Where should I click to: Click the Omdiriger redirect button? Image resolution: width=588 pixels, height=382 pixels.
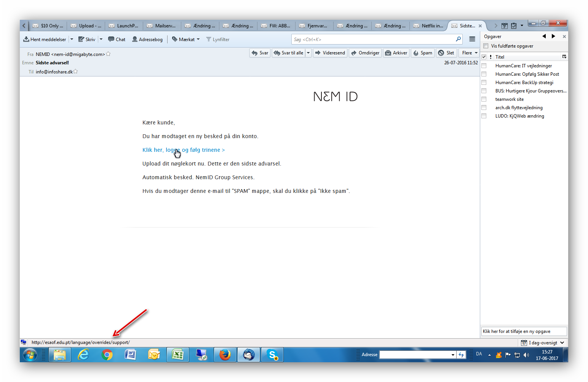click(x=365, y=53)
